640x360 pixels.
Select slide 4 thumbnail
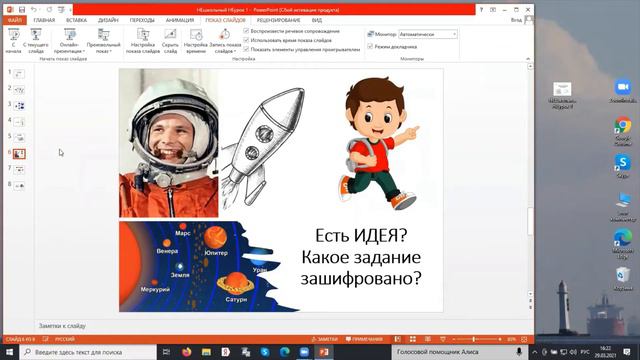pyautogui.click(x=19, y=122)
